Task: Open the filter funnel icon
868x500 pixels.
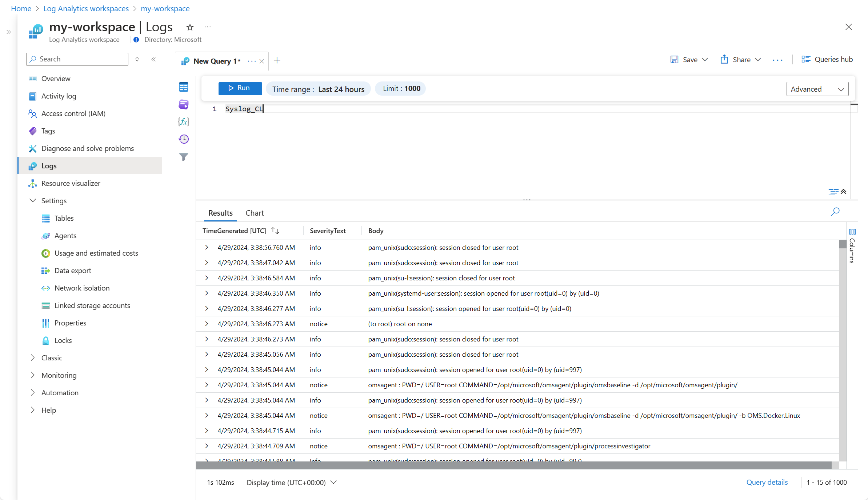Action: [x=184, y=157]
